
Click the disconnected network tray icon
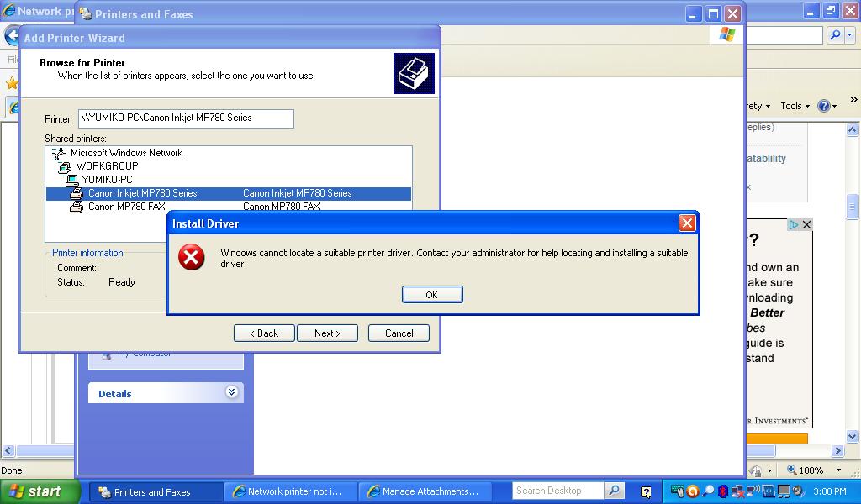[x=737, y=491]
